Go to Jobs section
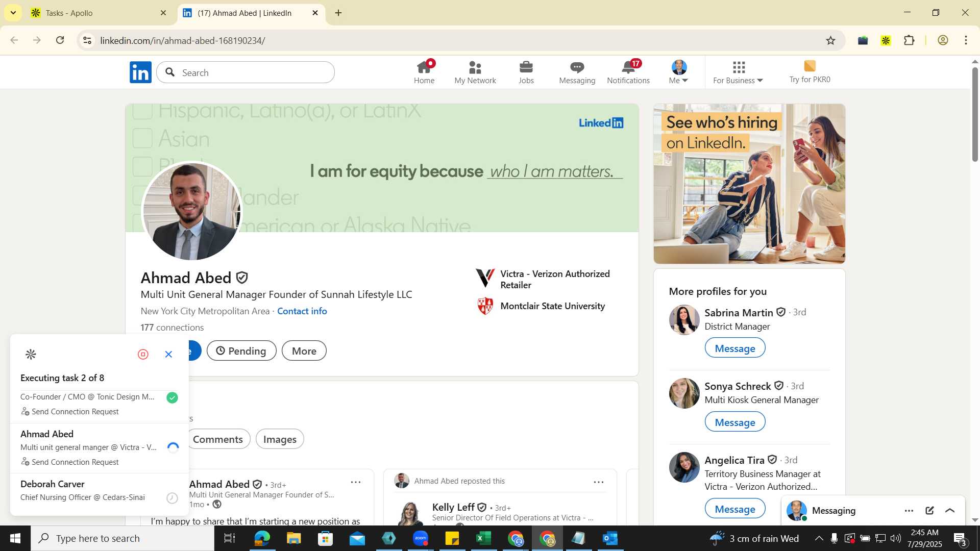 click(526, 72)
